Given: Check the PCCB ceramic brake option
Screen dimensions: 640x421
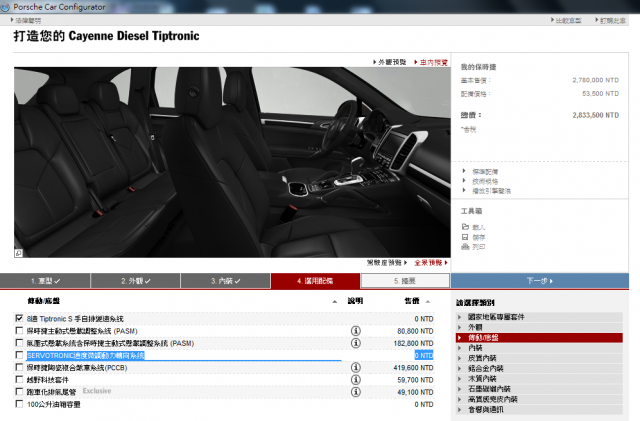Looking at the screenshot, I should pos(19,367).
